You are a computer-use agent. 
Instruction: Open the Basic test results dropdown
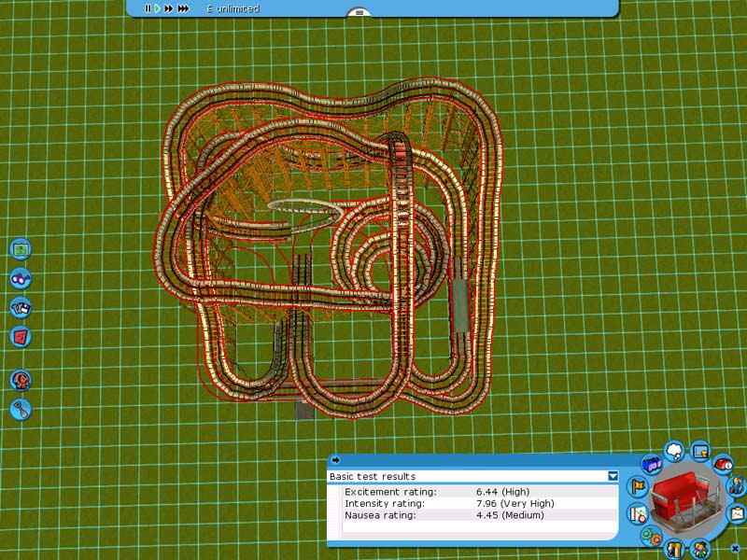pyautogui.click(x=613, y=476)
